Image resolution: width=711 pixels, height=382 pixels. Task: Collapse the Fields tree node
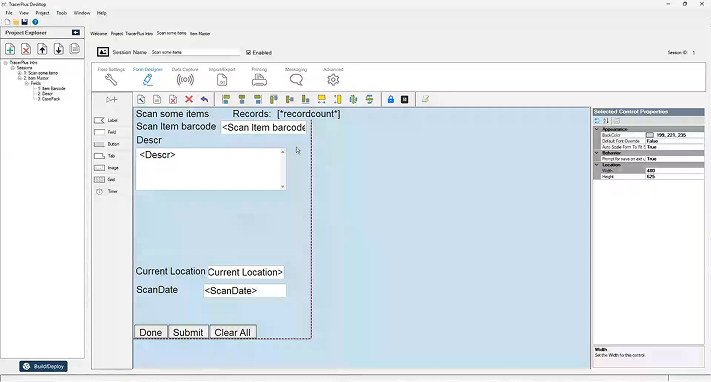pyautogui.click(x=27, y=83)
